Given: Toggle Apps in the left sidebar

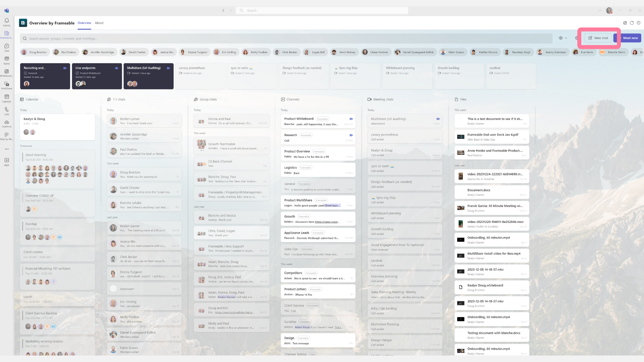Looking at the screenshot, I should 6,162.
